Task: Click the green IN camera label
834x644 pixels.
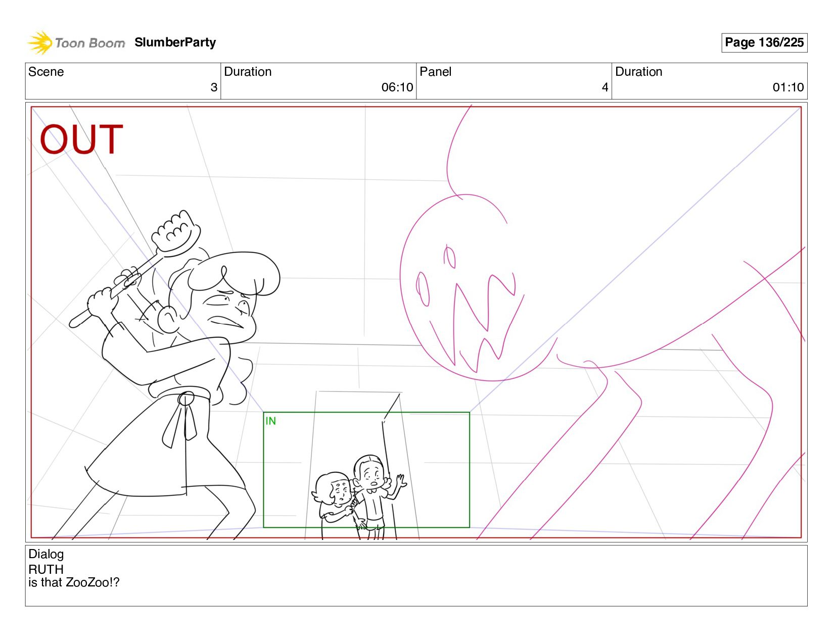Action: (270, 421)
